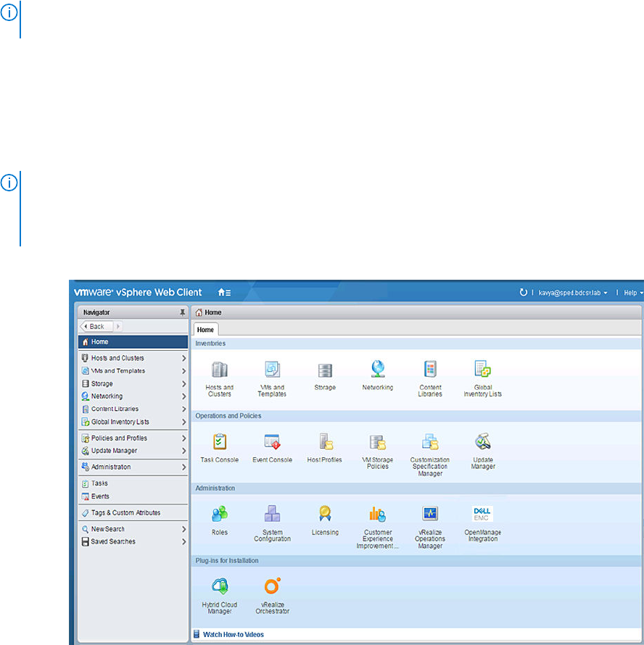Open Customer Experience Improvement icon
This screenshot has width=644, height=645.
378,515
